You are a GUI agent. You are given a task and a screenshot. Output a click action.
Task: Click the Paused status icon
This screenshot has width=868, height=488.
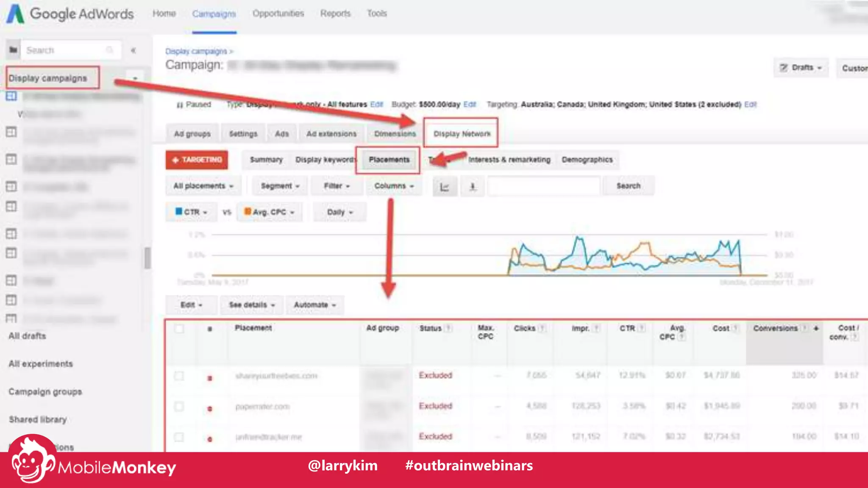(x=180, y=105)
